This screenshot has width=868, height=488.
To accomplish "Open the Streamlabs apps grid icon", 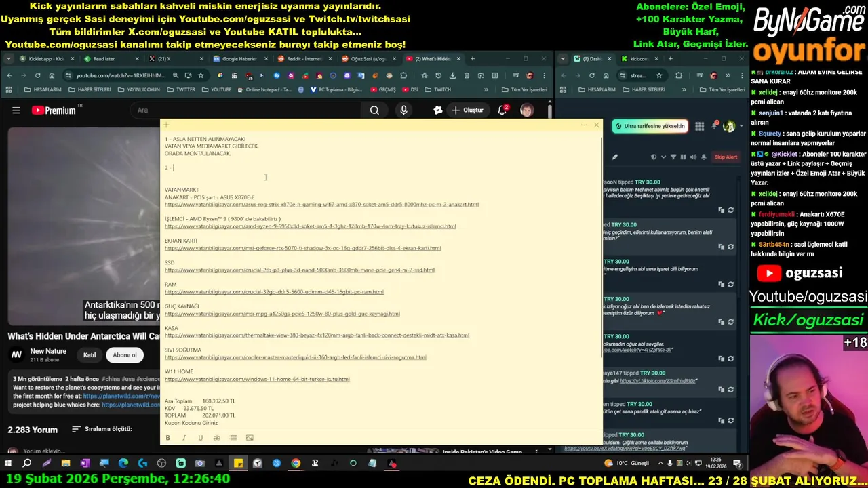I will click(699, 126).
